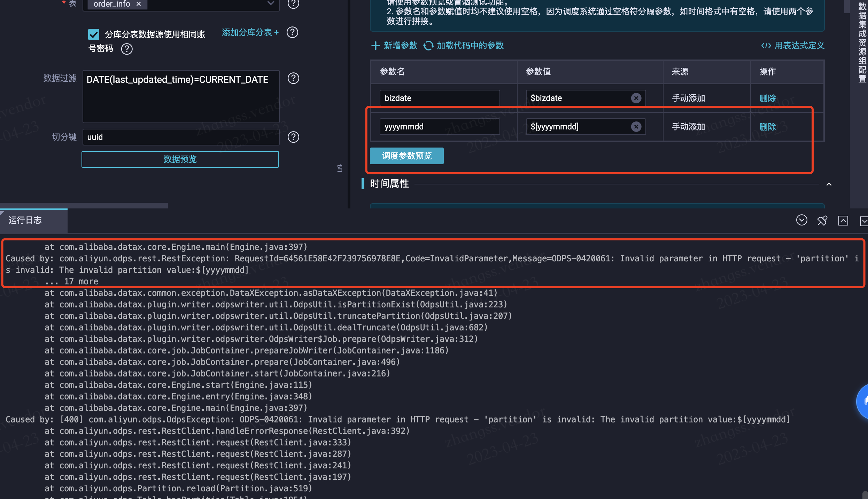
Task: Click the 调度参数预览 button
Action: tap(406, 156)
